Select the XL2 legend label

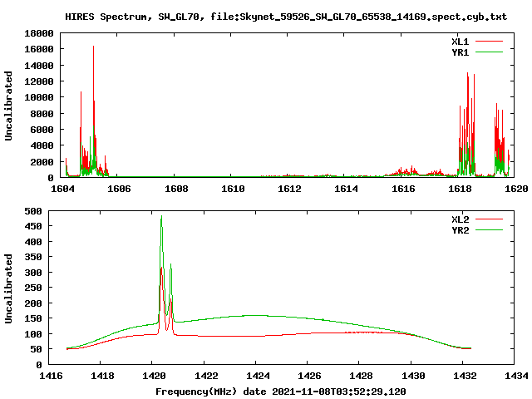[460, 219]
